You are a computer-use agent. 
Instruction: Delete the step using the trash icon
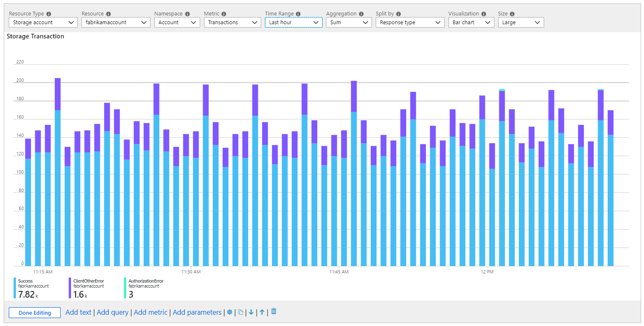[x=274, y=311]
